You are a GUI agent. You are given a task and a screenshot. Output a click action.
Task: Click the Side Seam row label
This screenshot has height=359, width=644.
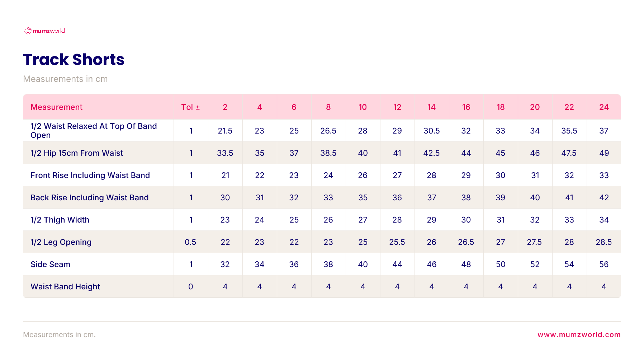tap(51, 264)
